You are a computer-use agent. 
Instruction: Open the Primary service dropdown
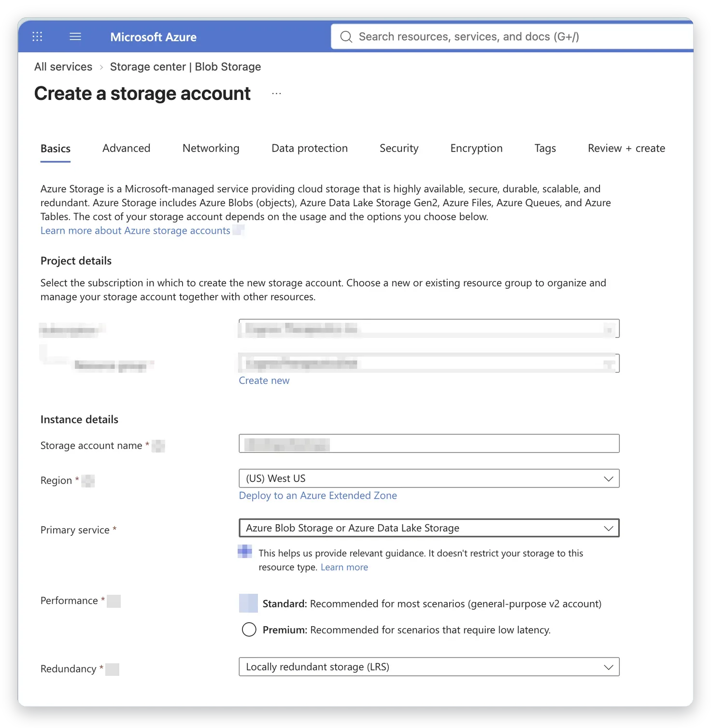[x=429, y=528]
